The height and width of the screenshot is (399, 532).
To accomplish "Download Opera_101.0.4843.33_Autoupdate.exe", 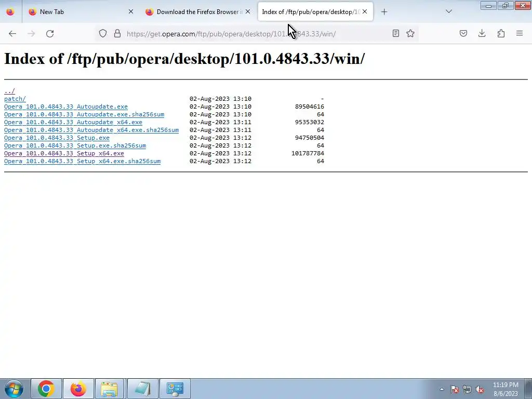I will click(x=66, y=107).
